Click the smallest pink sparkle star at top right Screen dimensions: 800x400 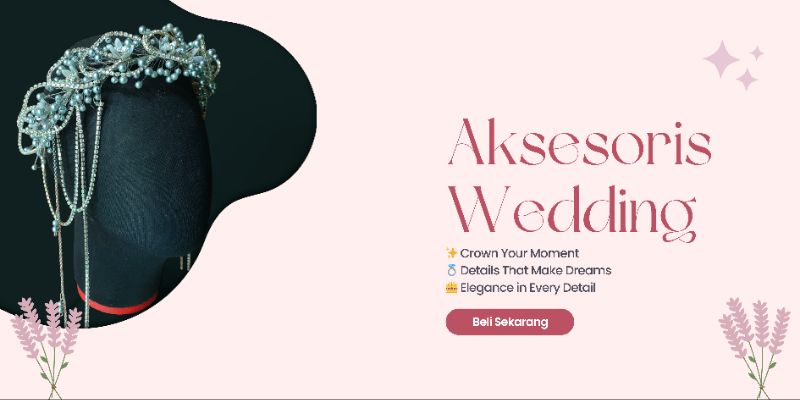click(757, 53)
